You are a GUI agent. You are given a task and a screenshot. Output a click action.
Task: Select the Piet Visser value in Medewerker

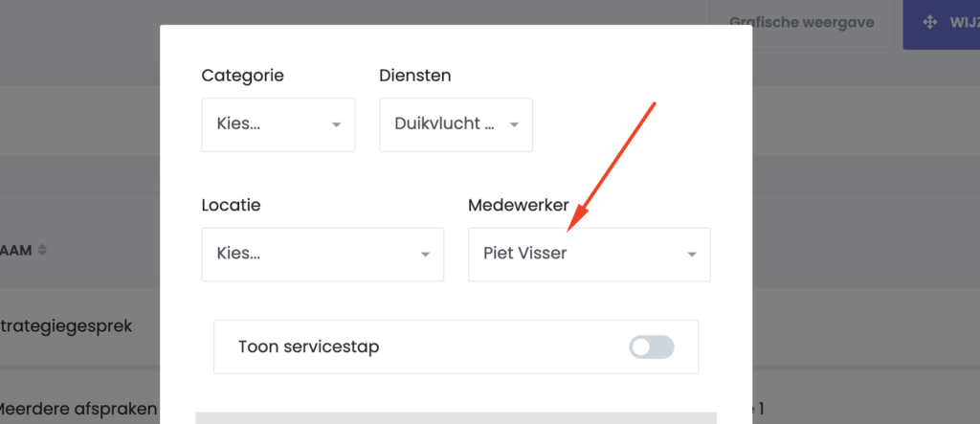tap(525, 255)
